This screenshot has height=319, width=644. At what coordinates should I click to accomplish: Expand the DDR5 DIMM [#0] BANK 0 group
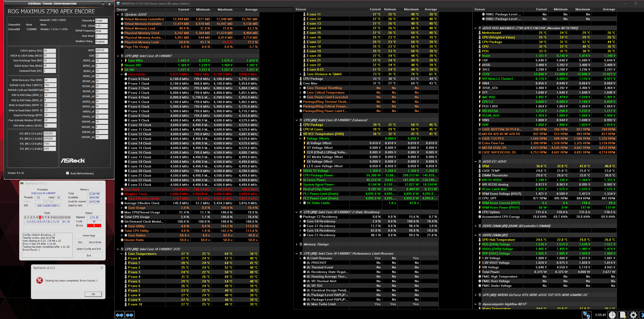pos(475,226)
